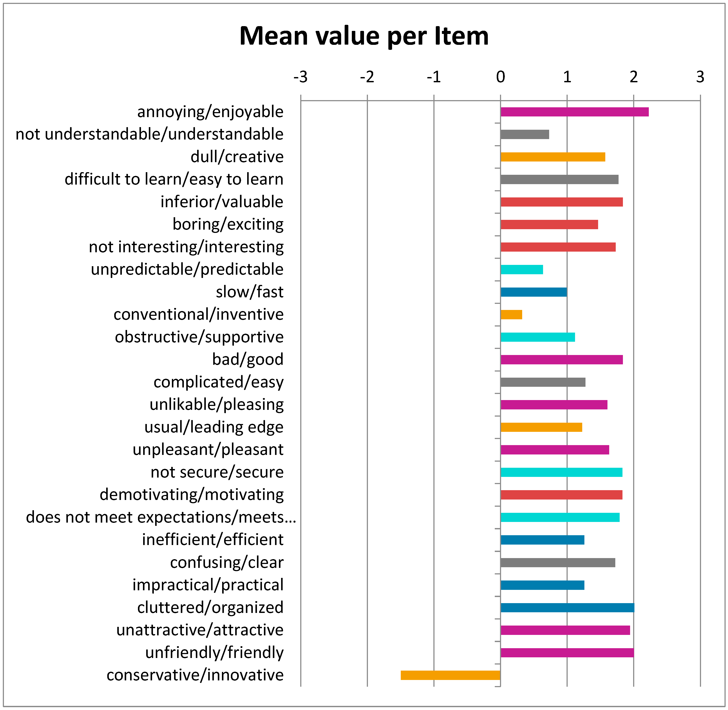Screen dimensions: 728x710
Task: Select the cyan not secure/secure bar
Action: pos(561,473)
